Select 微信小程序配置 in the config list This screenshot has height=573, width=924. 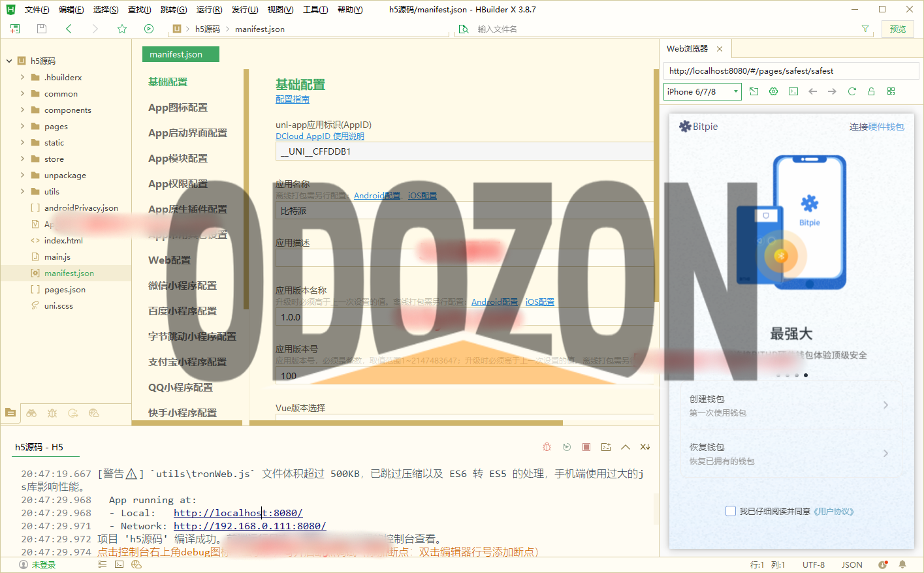pos(182,285)
